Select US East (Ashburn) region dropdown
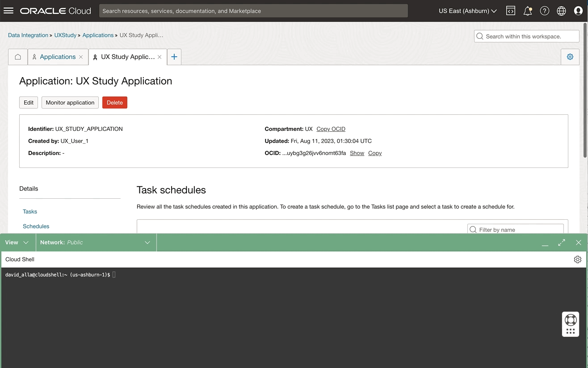The width and height of the screenshot is (588, 368). (x=468, y=11)
